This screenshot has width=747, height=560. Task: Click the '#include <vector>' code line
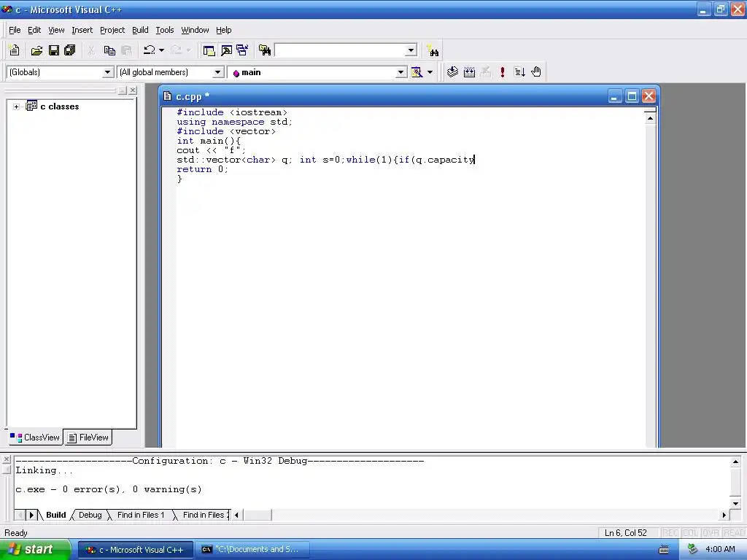pos(226,131)
